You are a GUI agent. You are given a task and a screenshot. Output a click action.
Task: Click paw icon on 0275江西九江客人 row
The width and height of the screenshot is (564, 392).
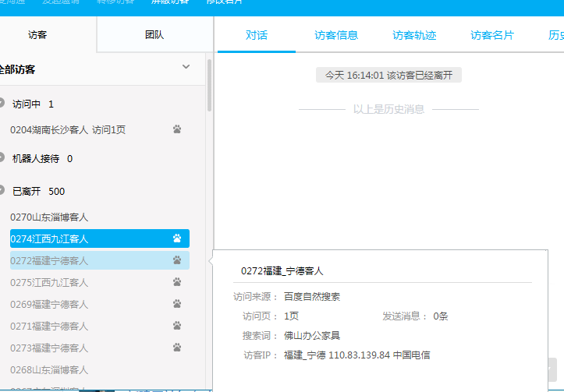[177, 282]
